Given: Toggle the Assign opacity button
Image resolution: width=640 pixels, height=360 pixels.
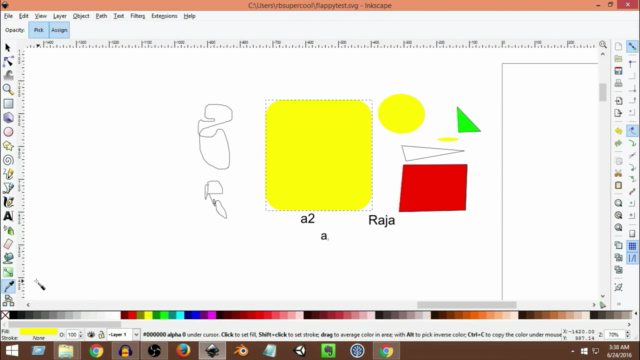Looking at the screenshot, I should click(59, 30).
